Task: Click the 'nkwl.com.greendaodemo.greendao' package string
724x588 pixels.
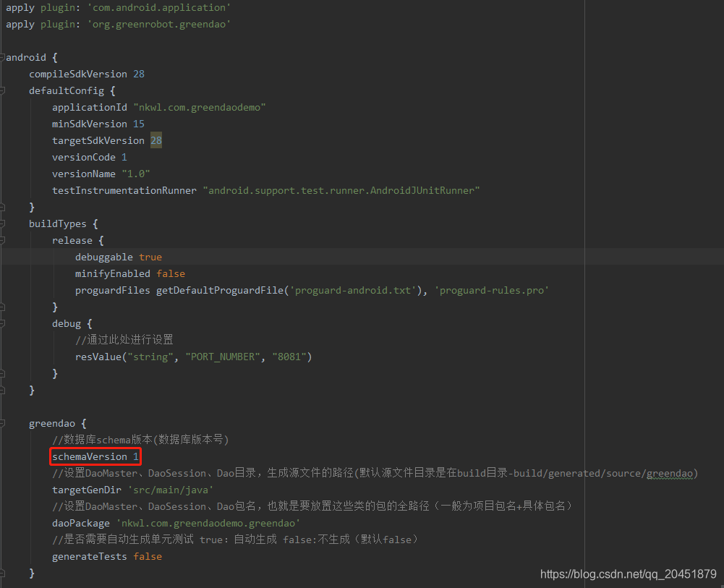Action: point(208,523)
